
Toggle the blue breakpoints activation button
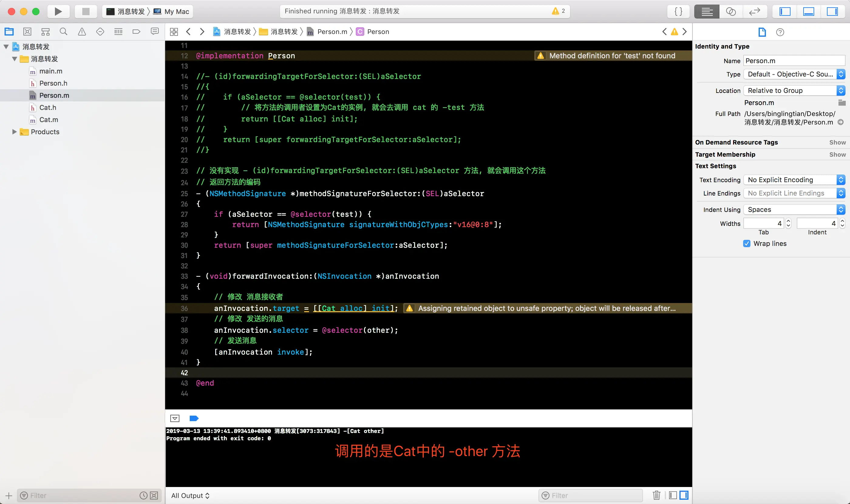click(x=194, y=418)
